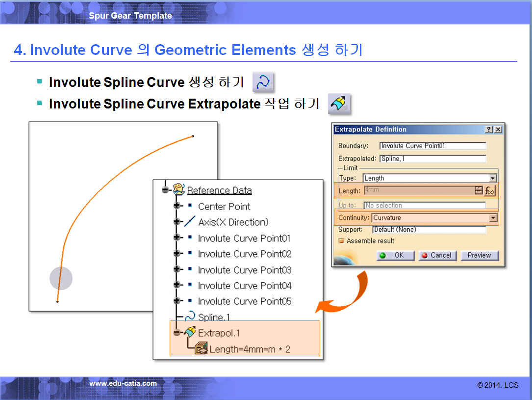Open the Continuity dropdown
Viewport: 532px width, 400px height.
[x=493, y=218]
